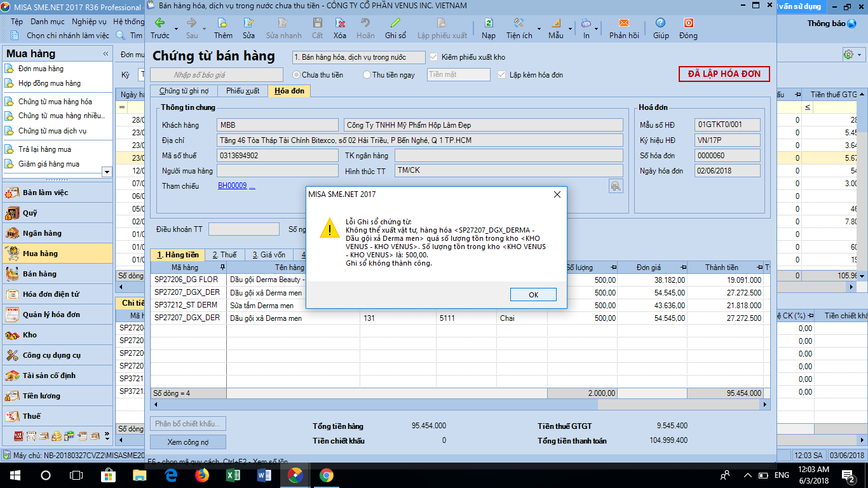Expand the dropdown arrow next to Tiện ích

coord(539,29)
